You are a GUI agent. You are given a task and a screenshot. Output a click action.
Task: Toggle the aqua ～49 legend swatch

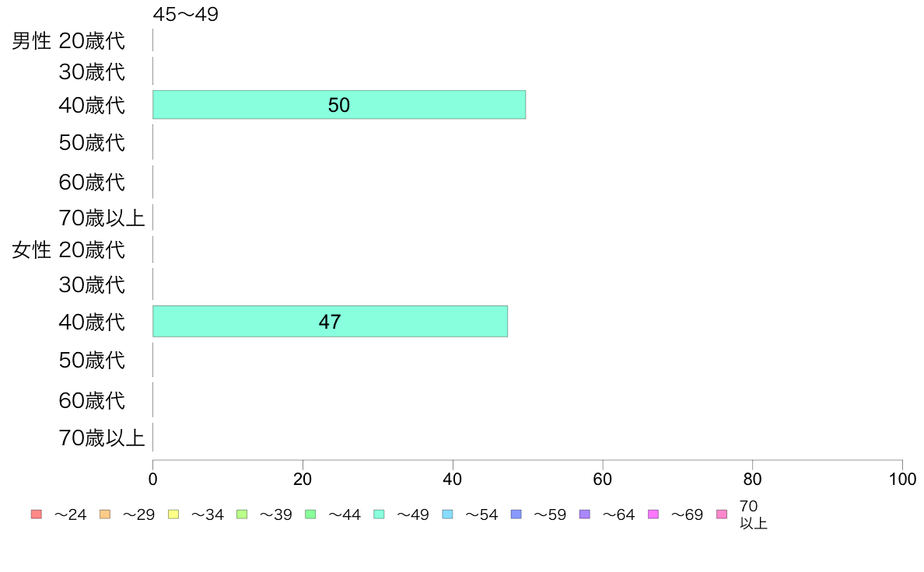(379, 514)
